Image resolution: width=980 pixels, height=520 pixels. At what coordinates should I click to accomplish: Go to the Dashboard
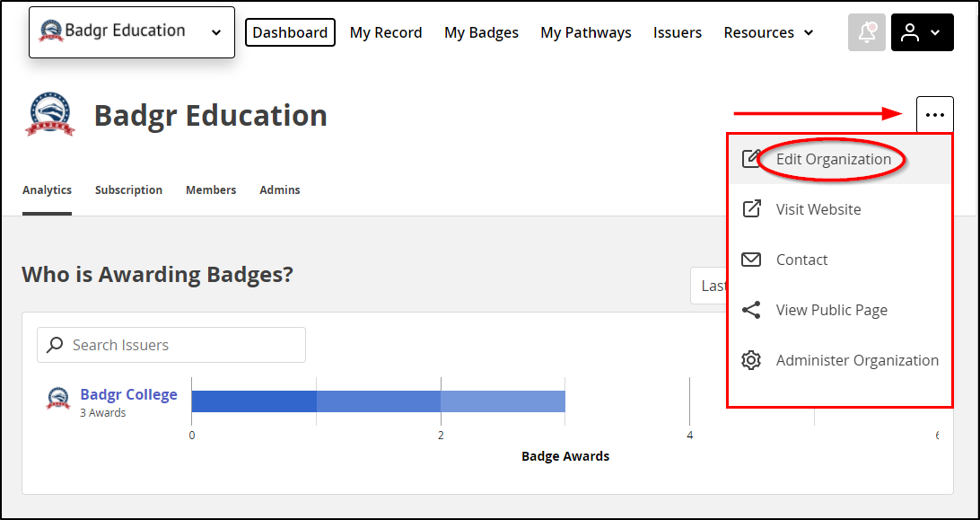[290, 32]
